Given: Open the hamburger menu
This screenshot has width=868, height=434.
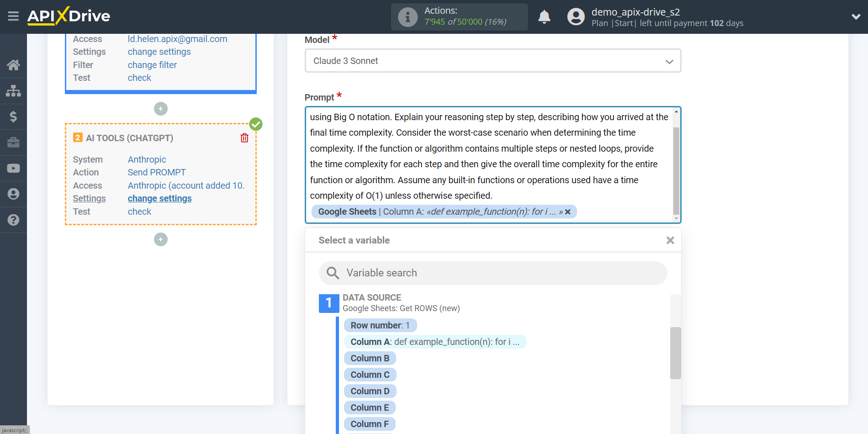Looking at the screenshot, I should pyautogui.click(x=13, y=16).
